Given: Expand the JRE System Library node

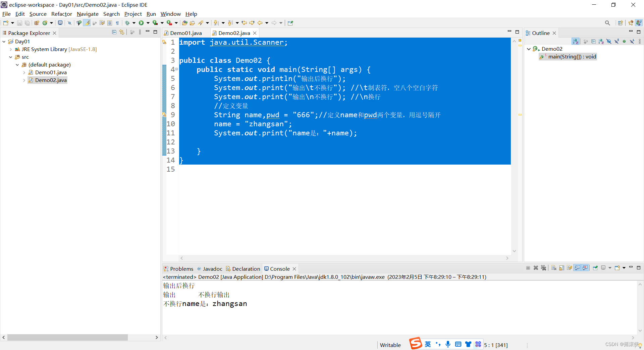Looking at the screenshot, I should coord(11,49).
